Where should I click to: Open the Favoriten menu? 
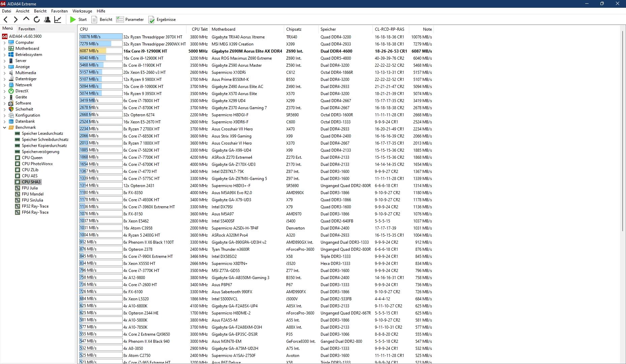tap(59, 11)
